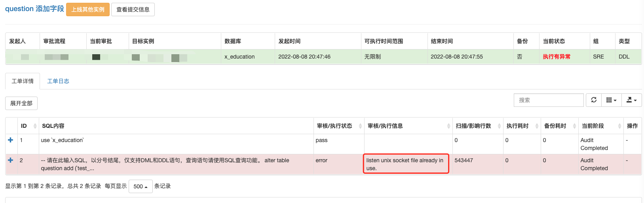The image size is (644, 203).
Task: Click the 543447 affected rows value
Action: click(x=464, y=160)
